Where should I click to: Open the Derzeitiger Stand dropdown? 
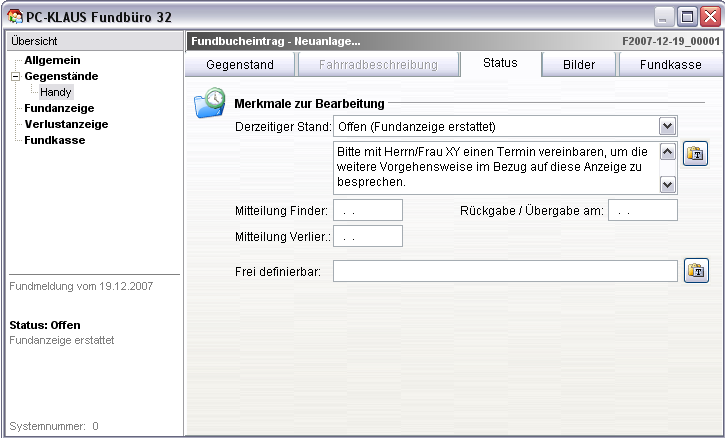click(667, 127)
